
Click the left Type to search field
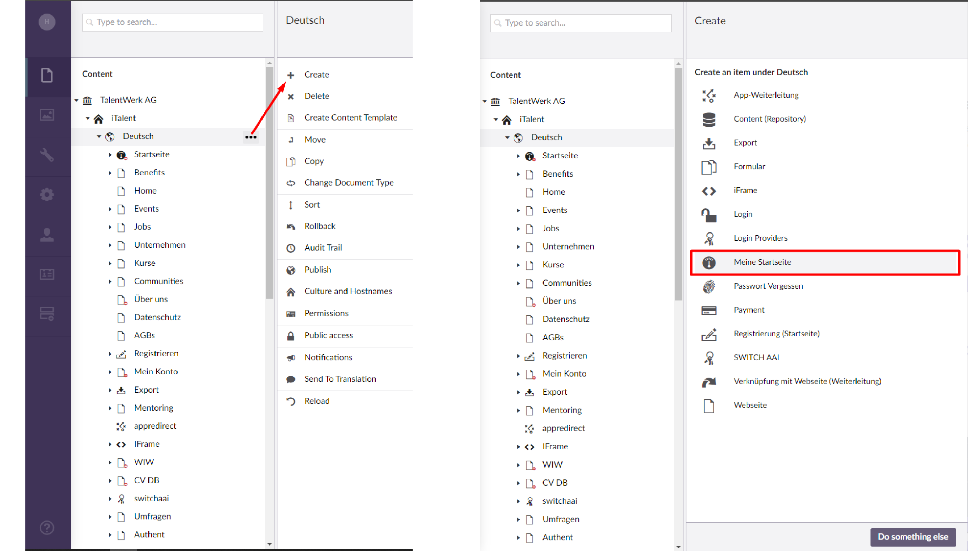(x=172, y=22)
